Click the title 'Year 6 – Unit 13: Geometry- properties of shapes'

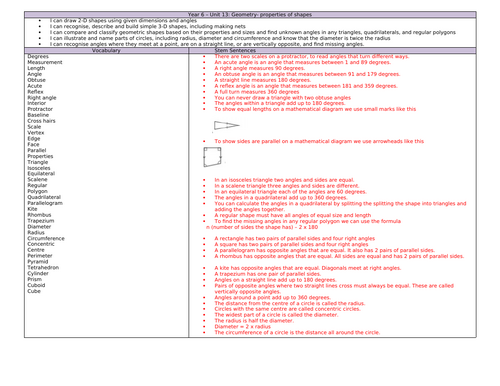(x=250, y=15)
